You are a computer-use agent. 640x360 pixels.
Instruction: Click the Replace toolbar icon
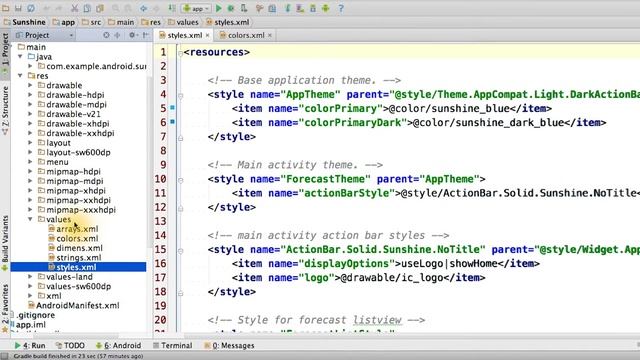tap(128, 8)
